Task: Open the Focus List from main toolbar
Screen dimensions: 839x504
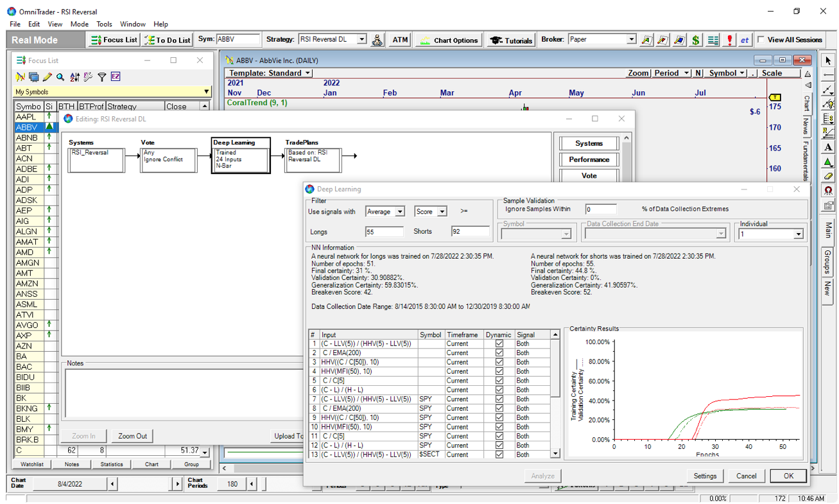Action: [114, 40]
